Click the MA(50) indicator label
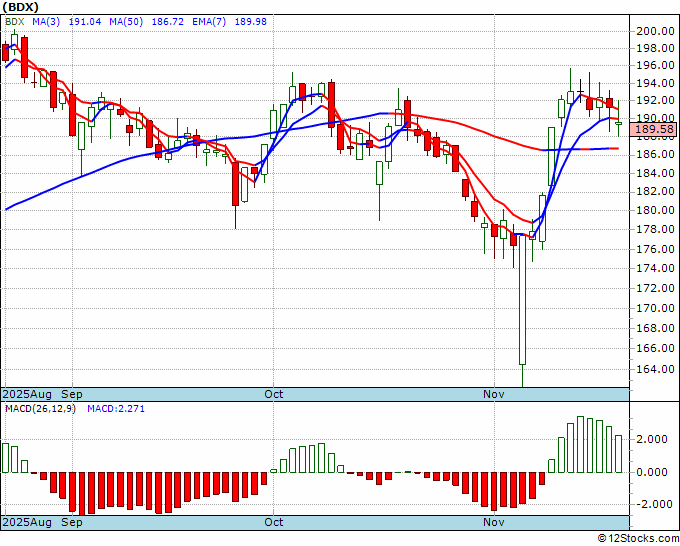 (x=126, y=22)
